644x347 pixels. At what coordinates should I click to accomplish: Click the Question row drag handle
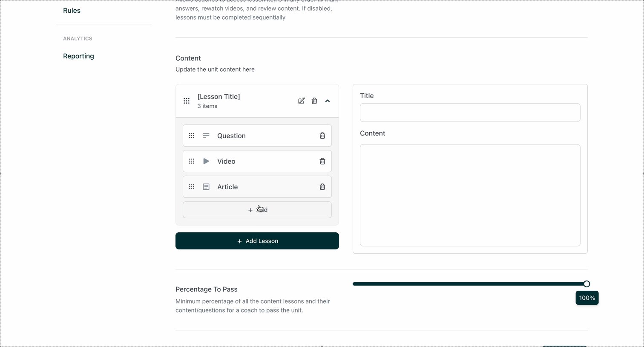[x=192, y=136]
